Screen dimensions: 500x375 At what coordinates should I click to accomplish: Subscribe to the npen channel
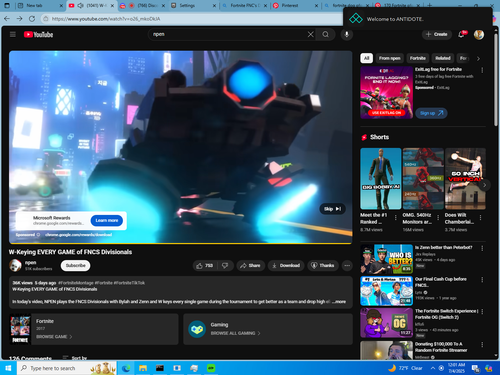coord(75,265)
